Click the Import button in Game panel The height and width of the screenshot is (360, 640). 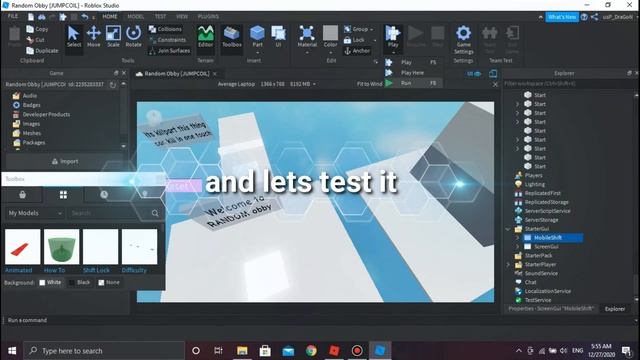pyautogui.click(x=65, y=161)
